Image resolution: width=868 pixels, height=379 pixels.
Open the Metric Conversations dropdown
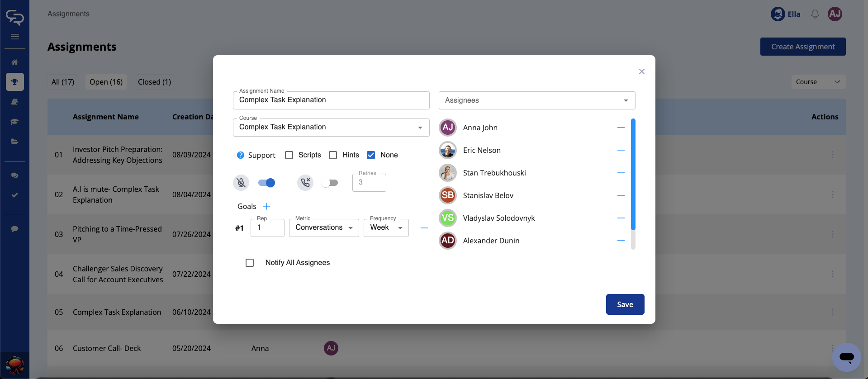click(x=323, y=228)
